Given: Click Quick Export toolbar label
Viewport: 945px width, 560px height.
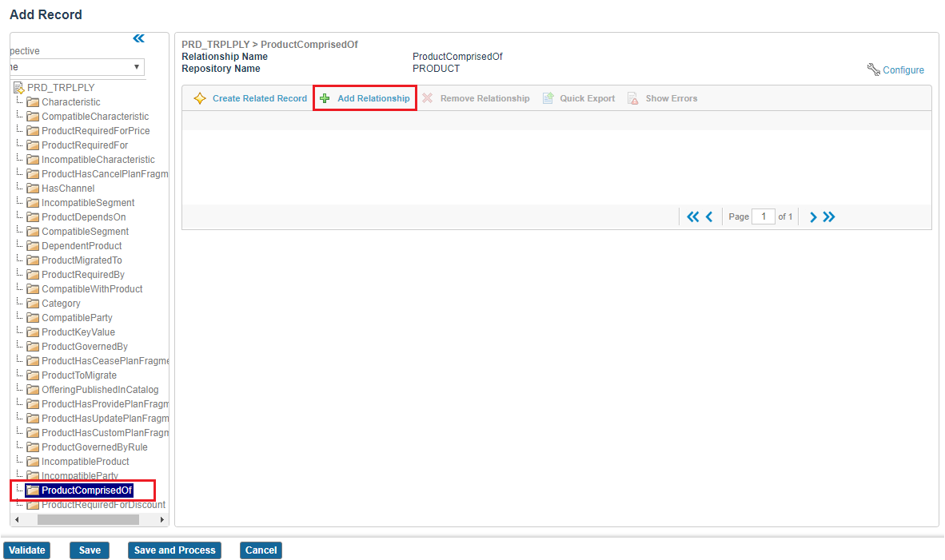Looking at the screenshot, I should (588, 98).
